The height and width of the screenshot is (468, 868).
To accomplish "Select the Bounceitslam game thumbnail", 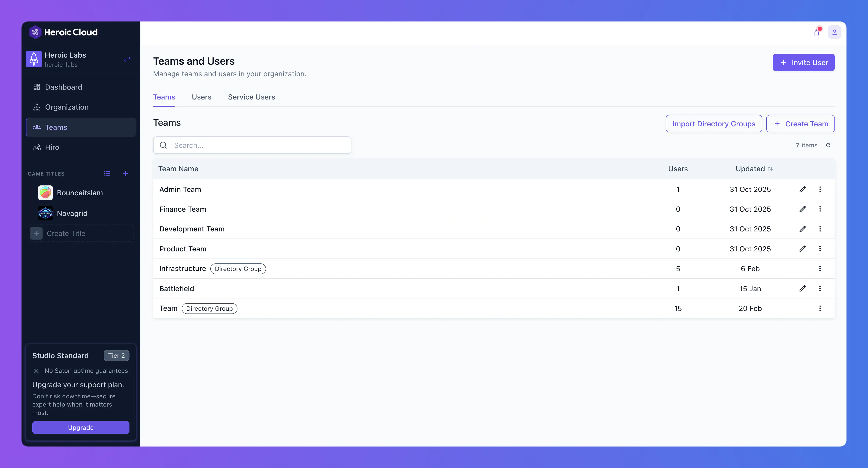I will point(46,193).
